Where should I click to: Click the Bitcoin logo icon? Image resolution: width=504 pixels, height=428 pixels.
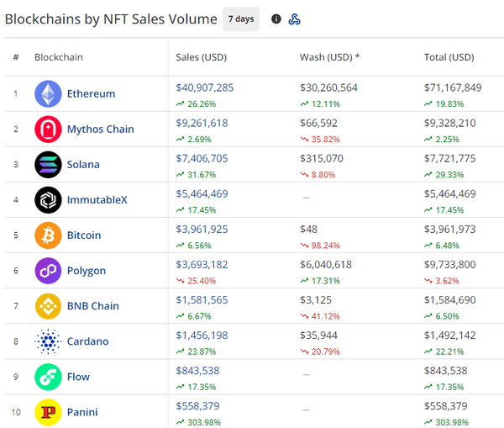[48, 235]
